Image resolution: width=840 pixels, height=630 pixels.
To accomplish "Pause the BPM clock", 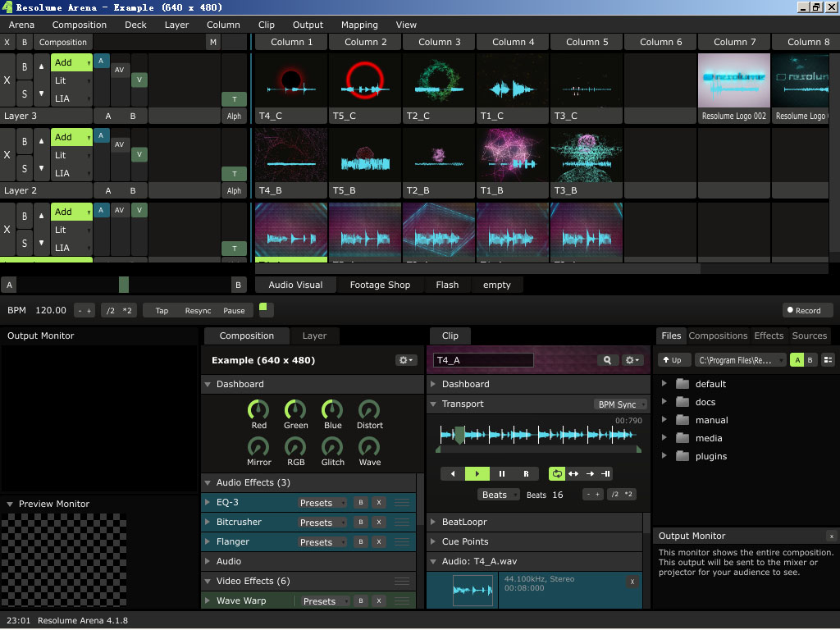I will (x=234, y=311).
